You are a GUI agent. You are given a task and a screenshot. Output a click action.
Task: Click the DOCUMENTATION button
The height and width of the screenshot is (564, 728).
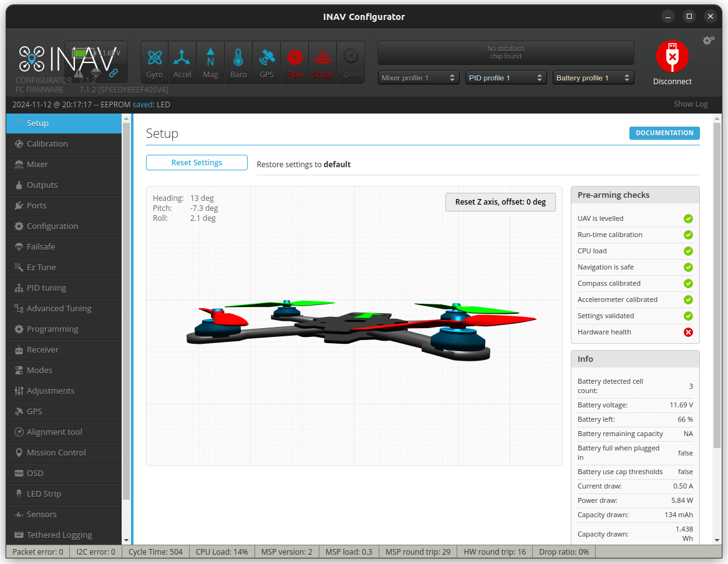(x=664, y=133)
